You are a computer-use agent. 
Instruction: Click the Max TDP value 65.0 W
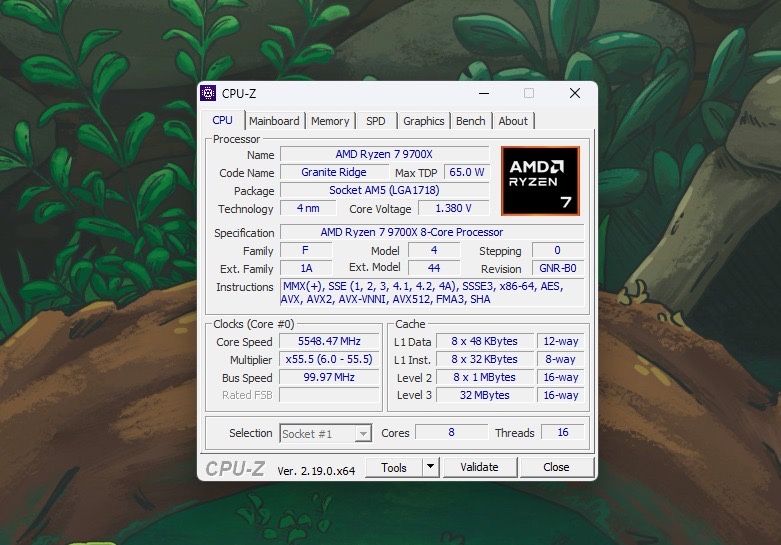coord(467,172)
